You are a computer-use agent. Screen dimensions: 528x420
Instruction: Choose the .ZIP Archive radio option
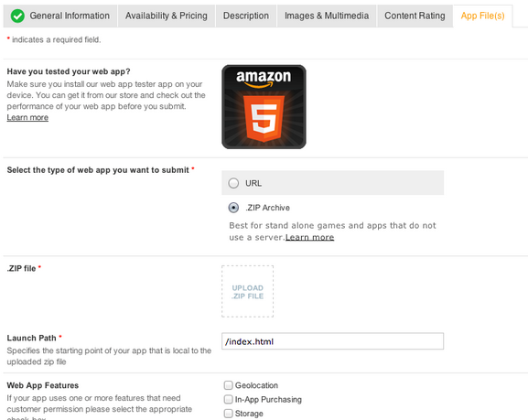point(233,208)
